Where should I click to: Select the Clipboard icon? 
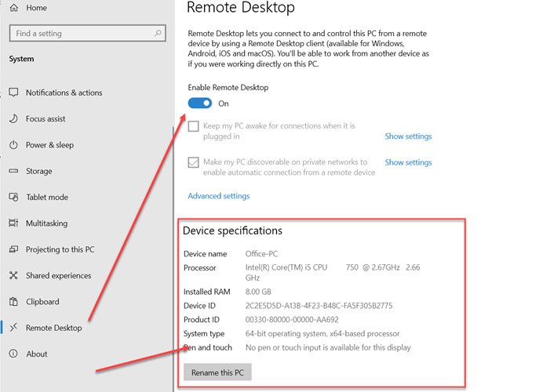coord(13,302)
